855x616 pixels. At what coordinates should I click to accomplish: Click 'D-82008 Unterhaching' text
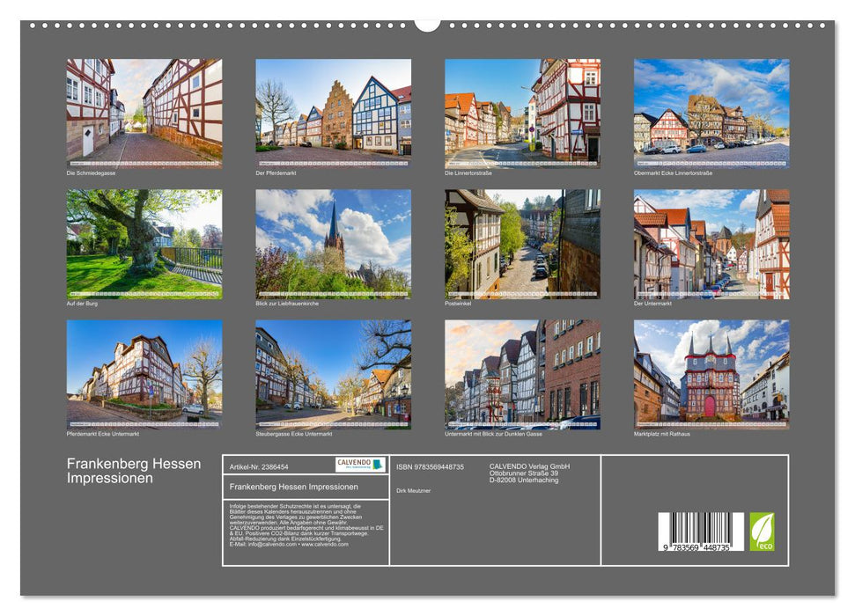click(523, 480)
